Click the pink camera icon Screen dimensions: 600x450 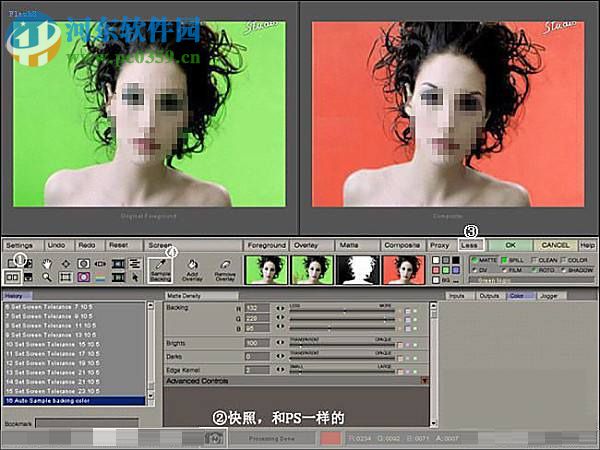tap(83, 277)
